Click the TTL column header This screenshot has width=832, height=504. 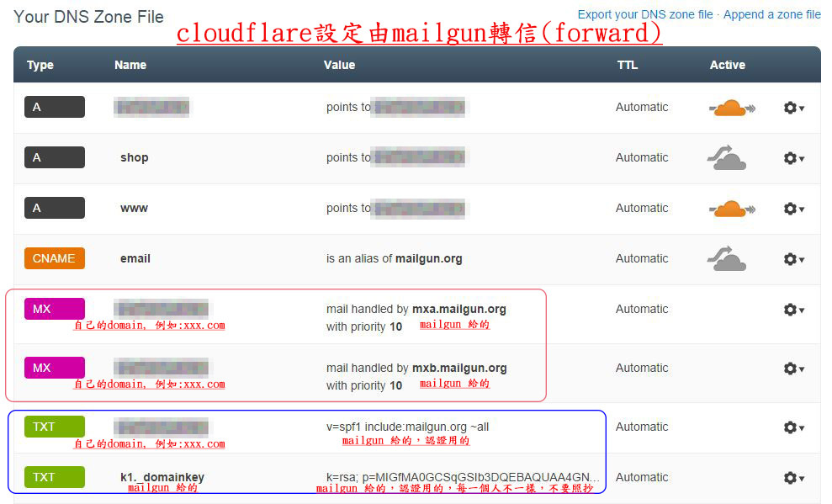(628, 65)
